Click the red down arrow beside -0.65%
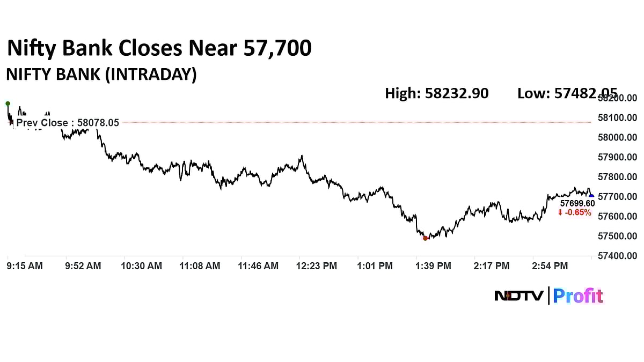The image size is (644, 362). (x=560, y=213)
